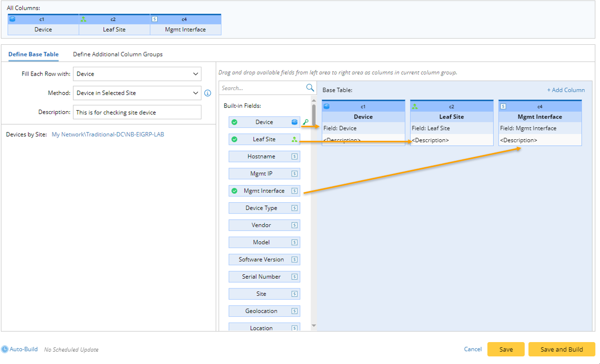
Task: Click the string icon in the Base Table c4 header
Action: [x=503, y=106]
